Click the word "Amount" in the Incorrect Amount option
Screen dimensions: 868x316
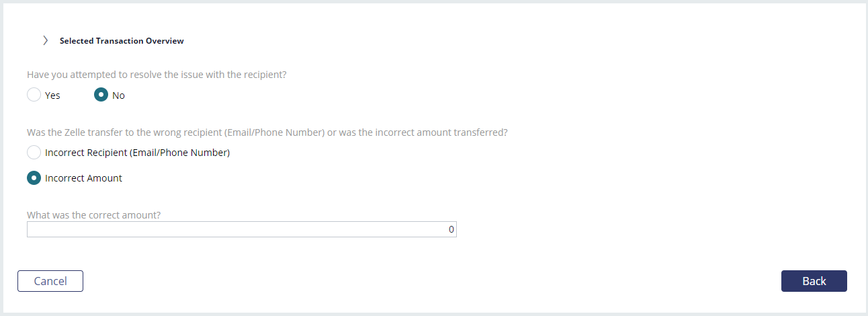click(104, 178)
